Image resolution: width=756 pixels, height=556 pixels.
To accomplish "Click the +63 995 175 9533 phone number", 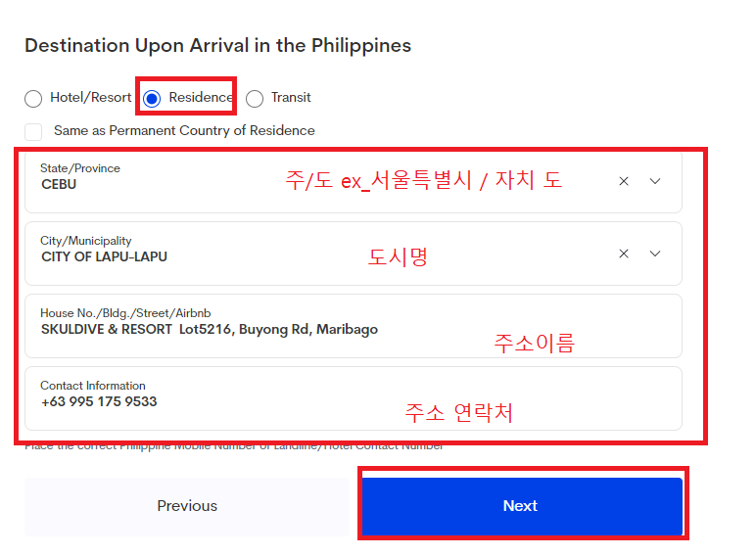I will [99, 401].
